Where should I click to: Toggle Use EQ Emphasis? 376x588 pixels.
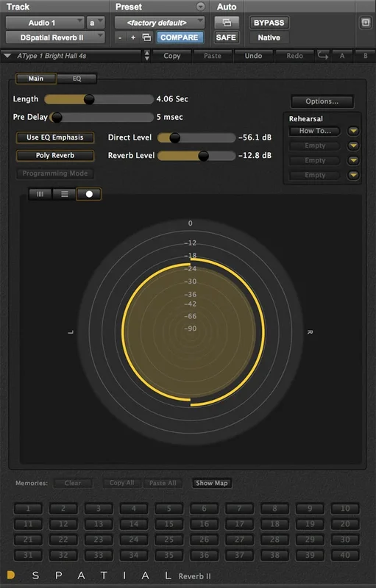click(x=55, y=137)
